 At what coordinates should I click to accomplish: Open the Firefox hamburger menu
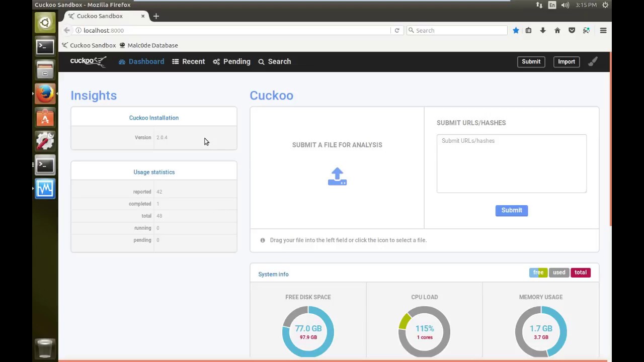pyautogui.click(x=603, y=30)
